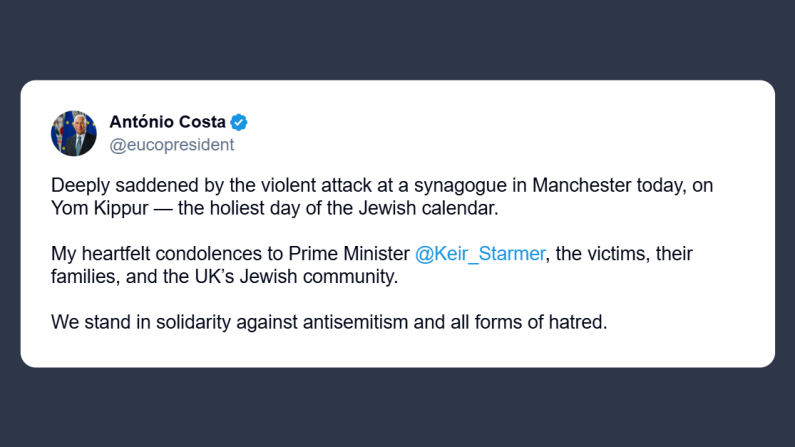The image size is (795, 447).
Task: Click the blue verified badge icon
Action: (240, 123)
